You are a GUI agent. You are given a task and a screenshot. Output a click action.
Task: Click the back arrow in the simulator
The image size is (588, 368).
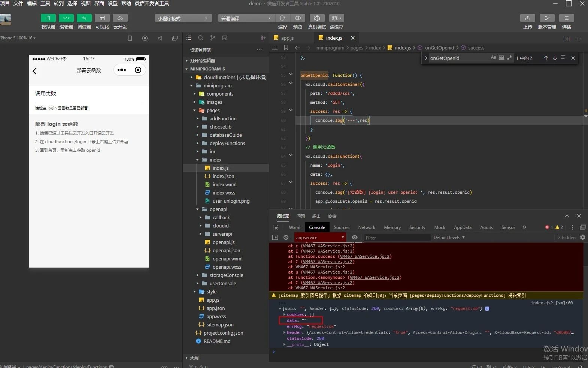(35, 71)
